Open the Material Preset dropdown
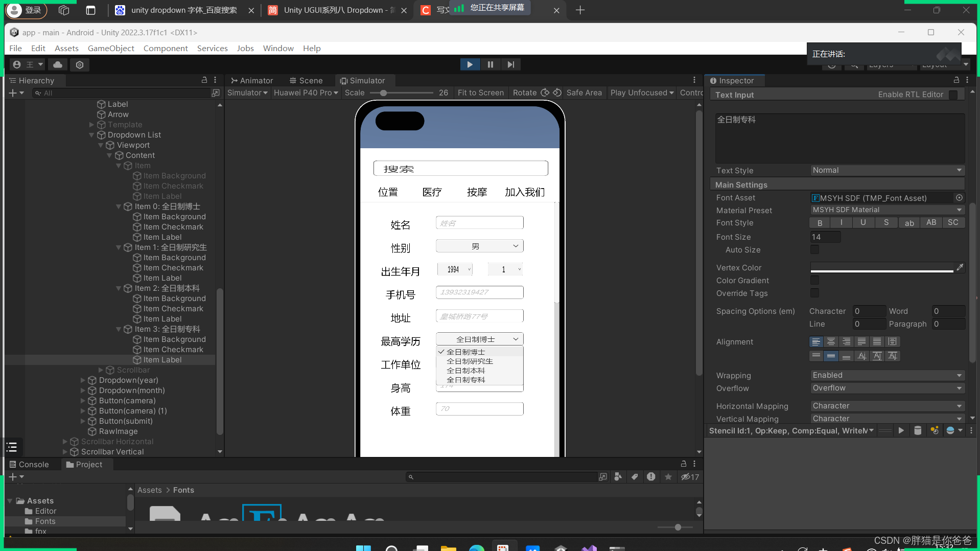Screen dimensions: 980x551 (888, 210)
